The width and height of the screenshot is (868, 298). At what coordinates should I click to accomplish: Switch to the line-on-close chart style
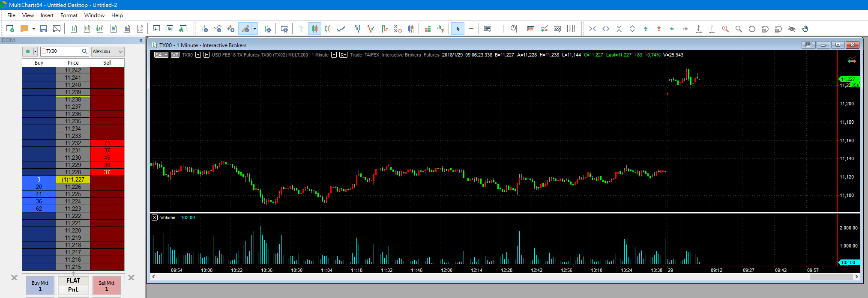341,29
